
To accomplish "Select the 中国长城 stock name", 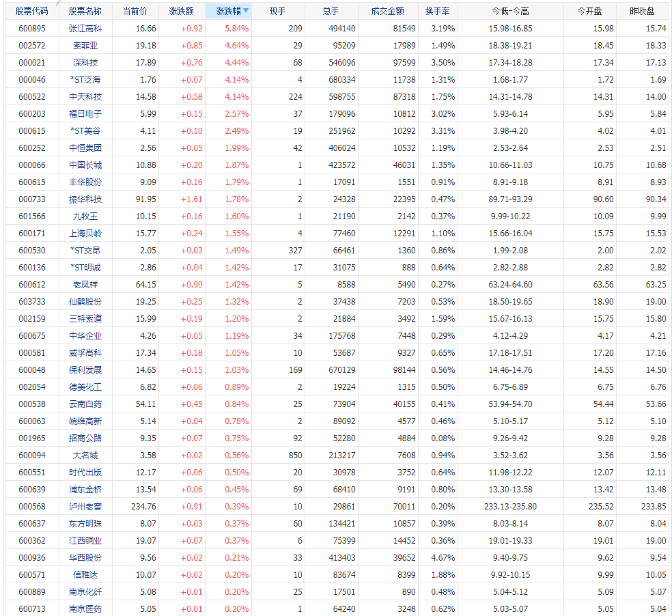I will point(85,165).
